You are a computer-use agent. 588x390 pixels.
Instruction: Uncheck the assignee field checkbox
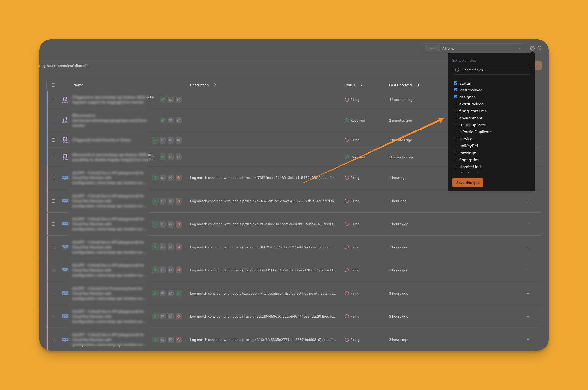coord(456,97)
